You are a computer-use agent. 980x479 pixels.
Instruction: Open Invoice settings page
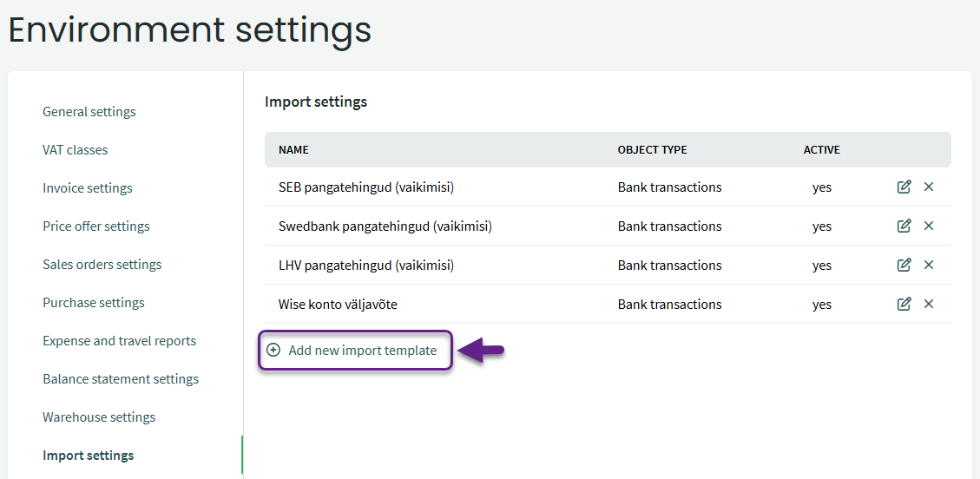click(x=88, y=188)
